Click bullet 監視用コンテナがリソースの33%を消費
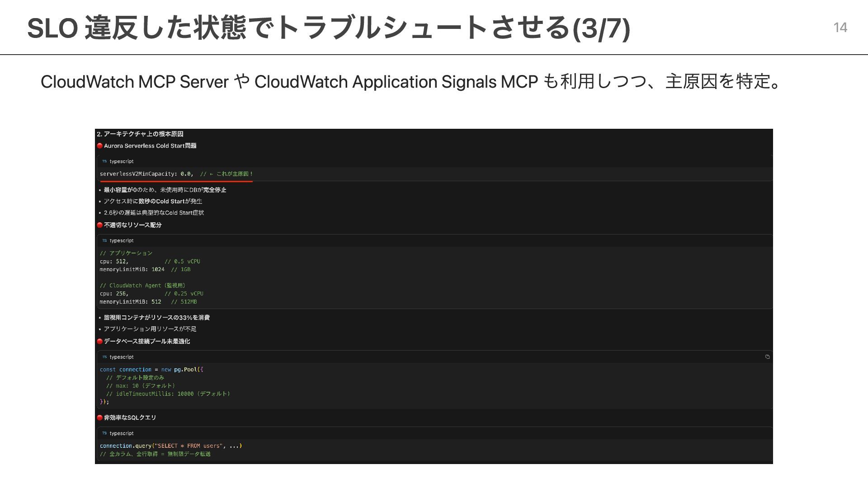This screenshot has height=488, width=868. pyautogui.click(x=156, y=318)
